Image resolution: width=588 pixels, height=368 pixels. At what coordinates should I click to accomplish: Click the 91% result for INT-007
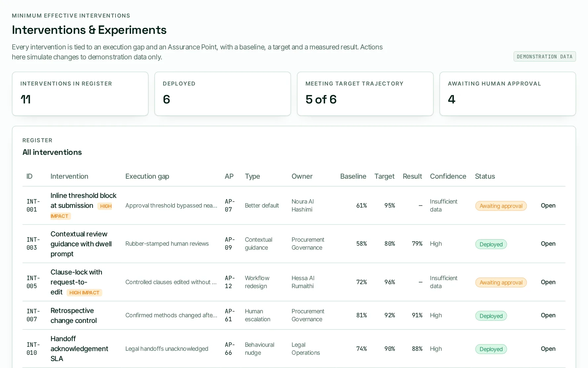tap(417, 315)
